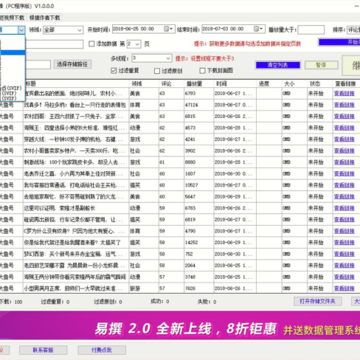
Task: Toggle the open dropdown arrow at top-left
Action: [x=22, y=30]
